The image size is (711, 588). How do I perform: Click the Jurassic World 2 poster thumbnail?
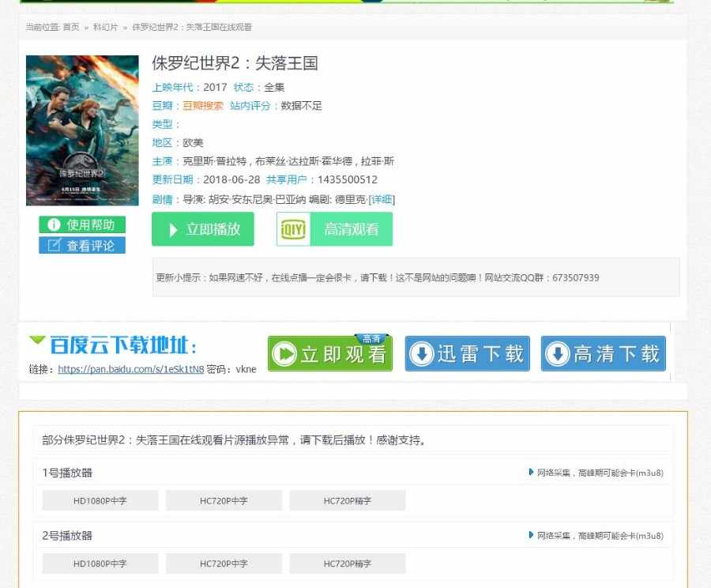pyautogui.click(x=82, y=130)
